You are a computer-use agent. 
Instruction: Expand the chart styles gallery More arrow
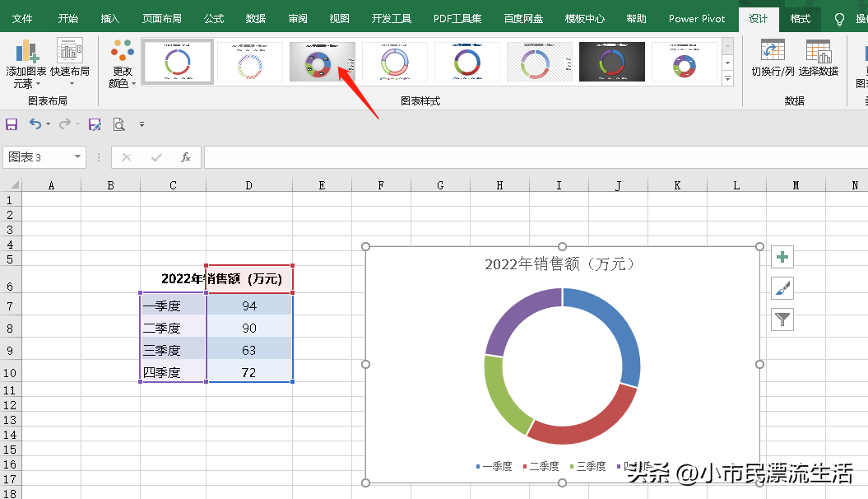728,79
